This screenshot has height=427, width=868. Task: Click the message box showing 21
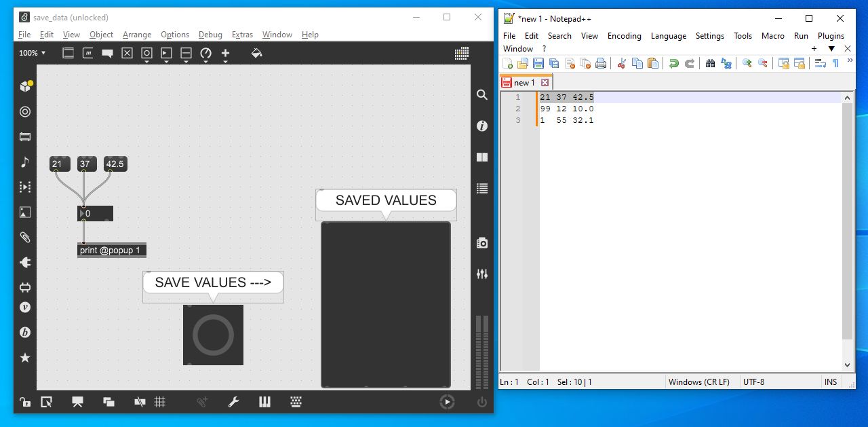(60, 164)
